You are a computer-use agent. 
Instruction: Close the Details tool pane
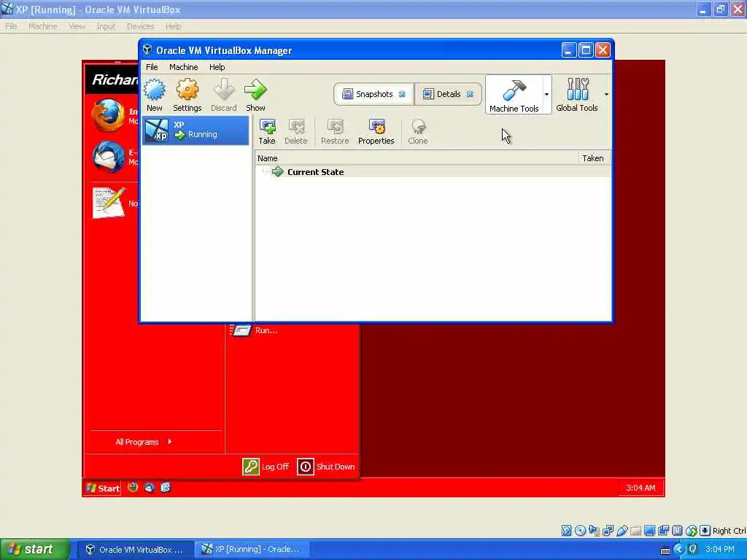tap(470, 94)
